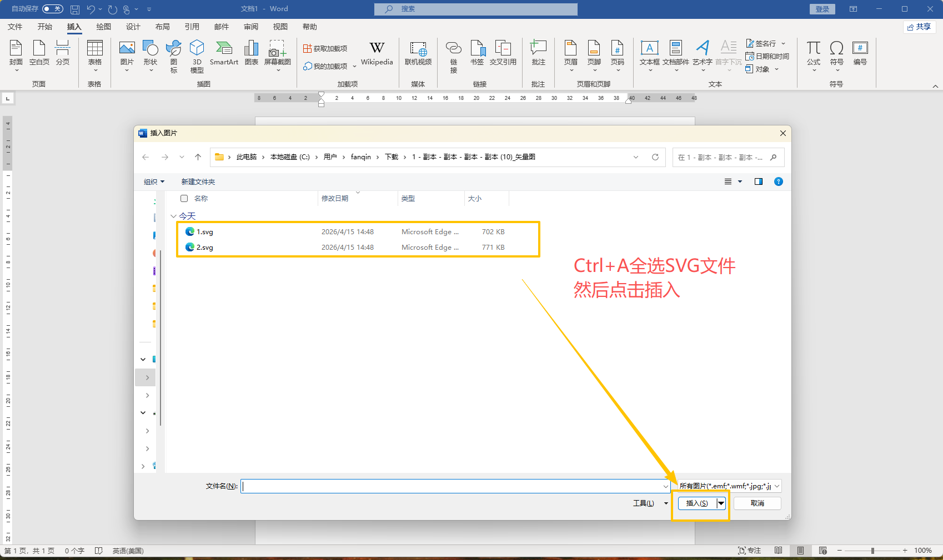
Task: Insert a bookmark (书签)
Action: (477, 53)
